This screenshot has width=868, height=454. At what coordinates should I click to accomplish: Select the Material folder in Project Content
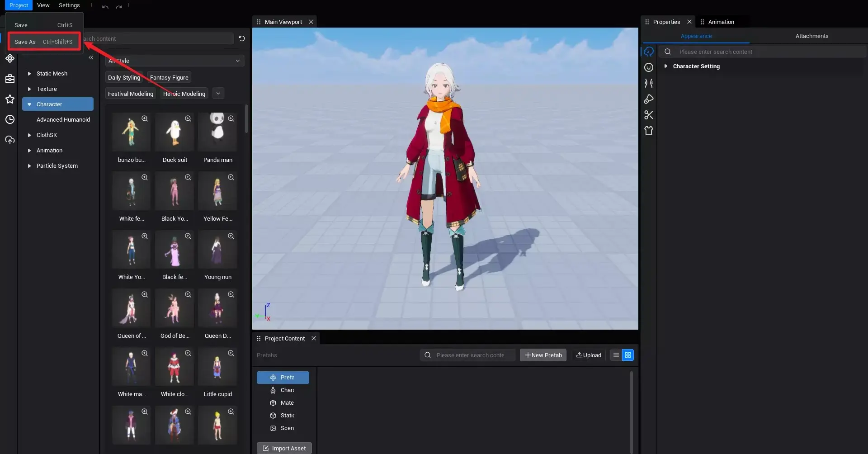point(283,403)
